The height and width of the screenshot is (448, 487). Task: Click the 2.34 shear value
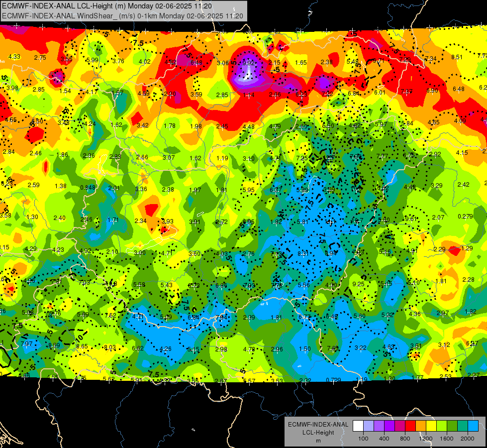click(x=140, y=221)
